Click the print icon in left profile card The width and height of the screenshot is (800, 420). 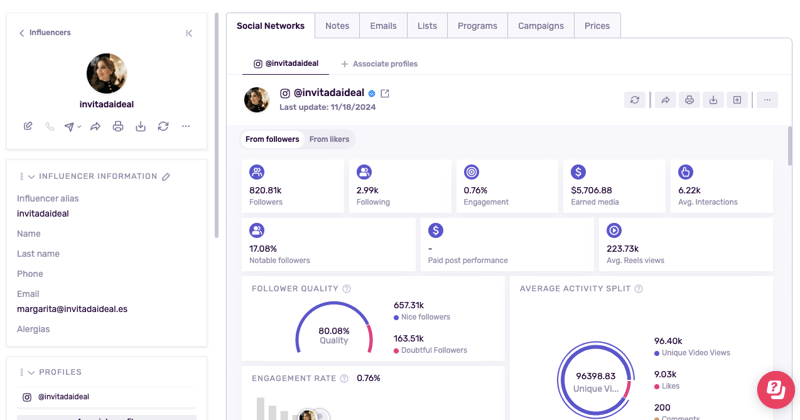click(118, 127)
